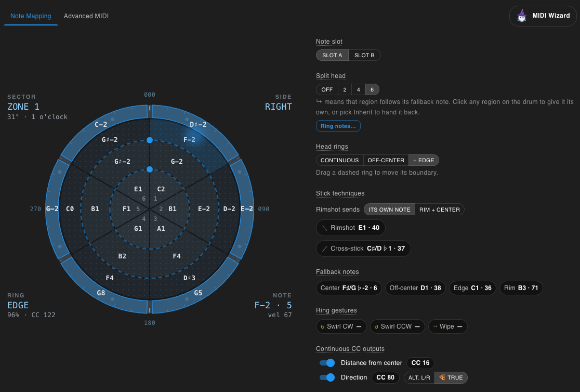Image resolution: width=580 pixels, height=392 pixels.
Task: Select center sector C2 region
Action: coord(161,189)
